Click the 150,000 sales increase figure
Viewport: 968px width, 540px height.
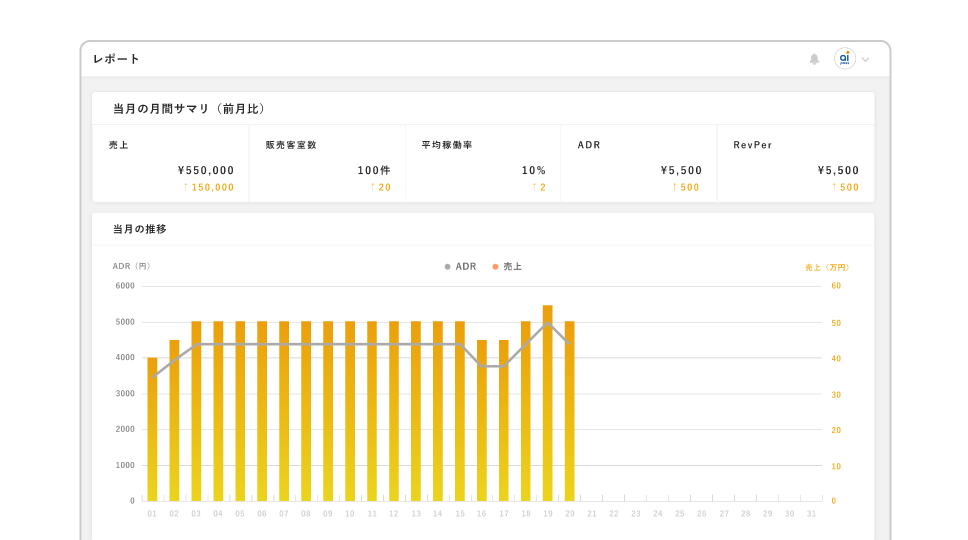[x=209, y=187]
